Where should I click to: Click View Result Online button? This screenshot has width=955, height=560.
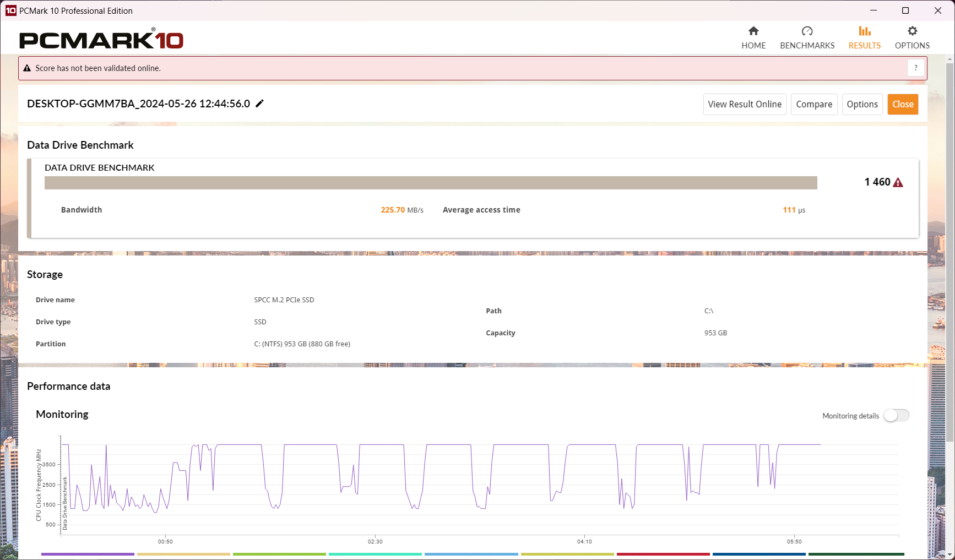point(745,104)
